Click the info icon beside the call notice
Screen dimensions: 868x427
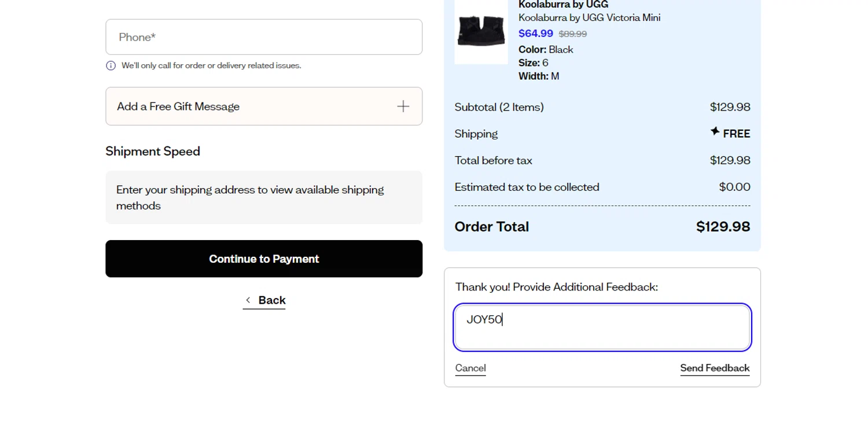pos(111,66)
